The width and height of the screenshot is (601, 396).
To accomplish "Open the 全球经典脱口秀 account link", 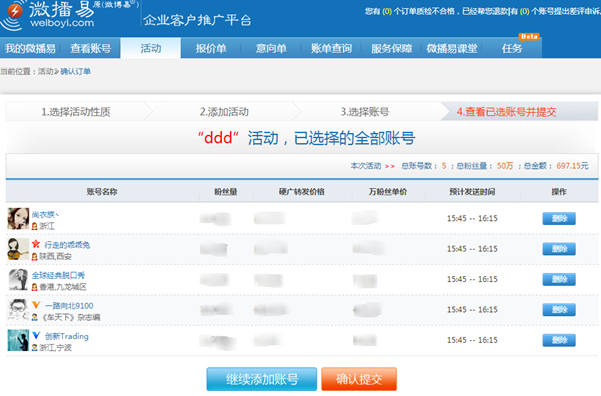I will (58, 275).
